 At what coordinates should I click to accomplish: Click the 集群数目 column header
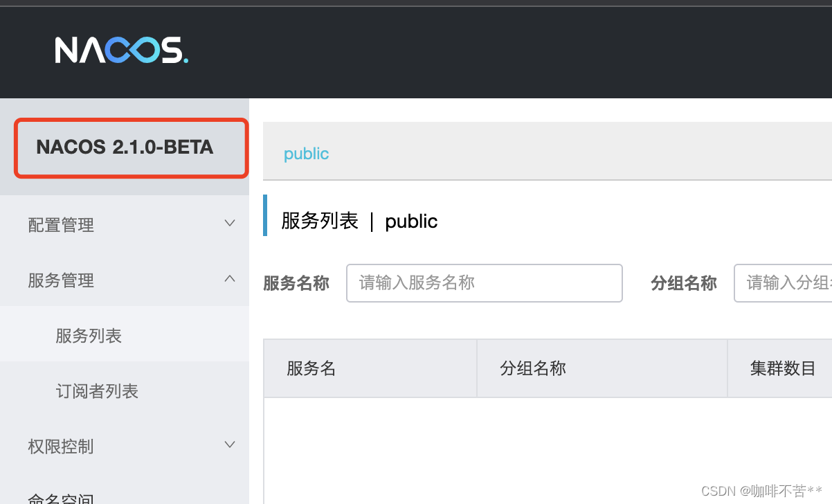point(780,368)
